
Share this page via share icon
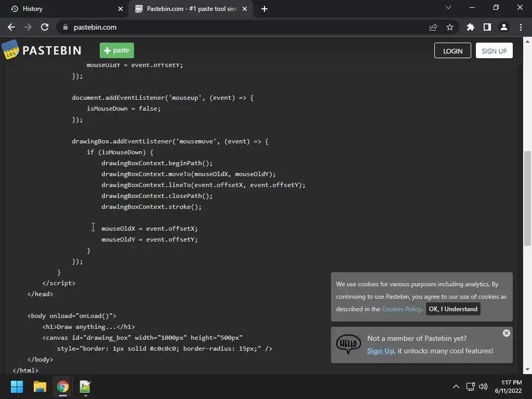(433, 27)
